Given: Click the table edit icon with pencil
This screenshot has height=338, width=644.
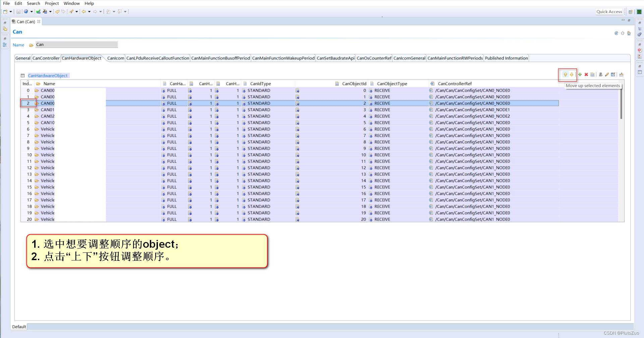Looking at the screenshot, I should pyautogui.click(x=613, y=75).
